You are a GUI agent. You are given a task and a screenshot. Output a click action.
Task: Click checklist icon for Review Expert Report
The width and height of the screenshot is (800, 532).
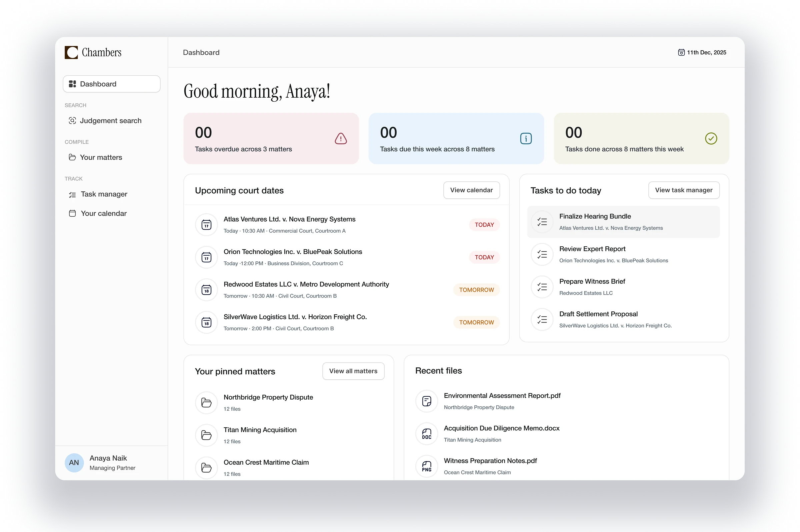click(542, 254)
